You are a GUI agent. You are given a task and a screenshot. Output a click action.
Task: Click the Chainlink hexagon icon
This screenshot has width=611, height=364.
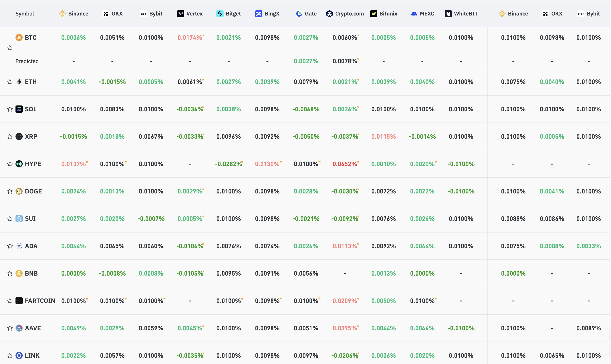[x=19, y=355]
